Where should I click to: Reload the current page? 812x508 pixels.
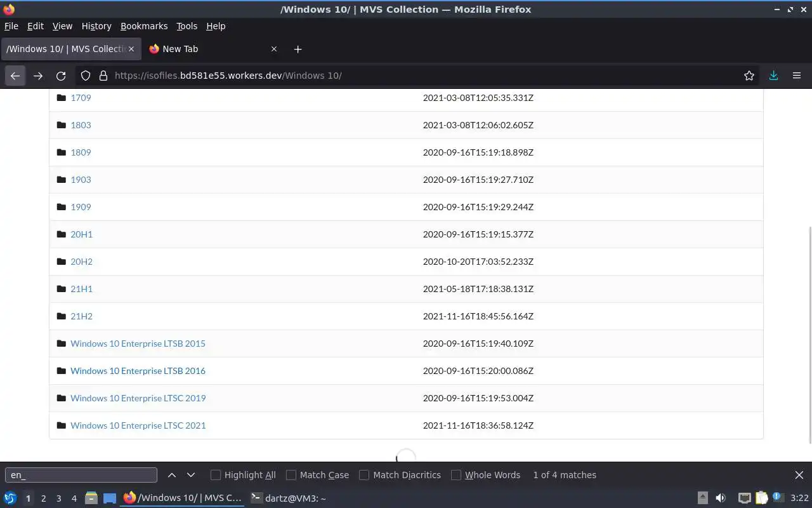click(x=61, y=76)
